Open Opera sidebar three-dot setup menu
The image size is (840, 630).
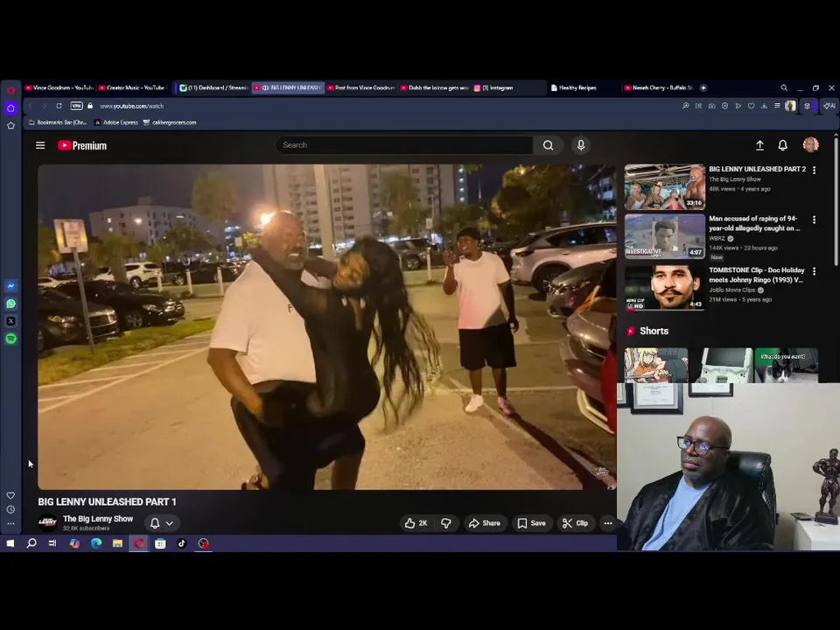pos(10,523)
